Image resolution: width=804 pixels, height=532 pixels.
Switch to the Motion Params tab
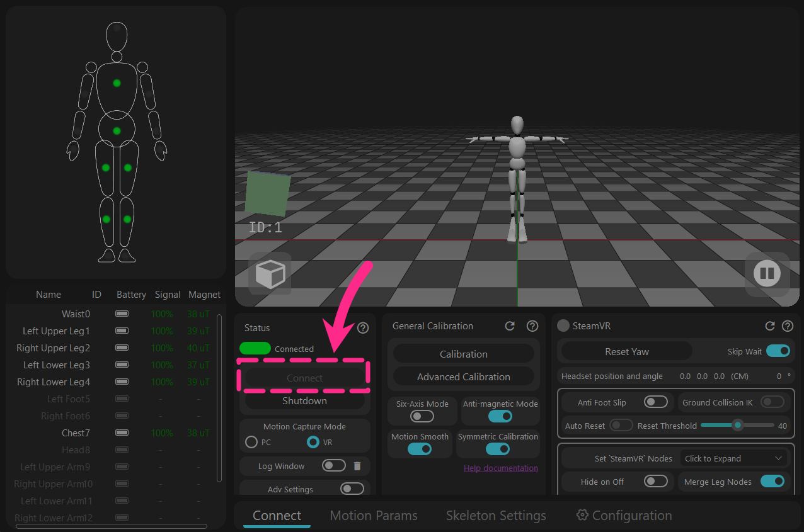click(374, 516)
